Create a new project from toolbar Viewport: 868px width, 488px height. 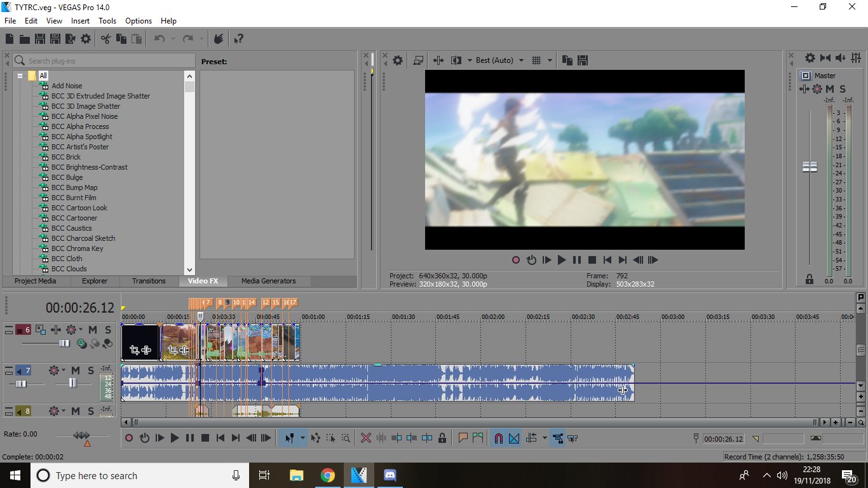tap(10, 39)
